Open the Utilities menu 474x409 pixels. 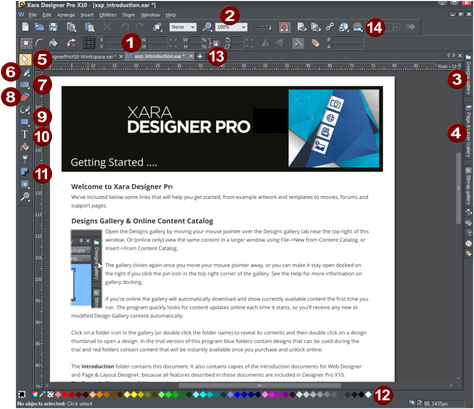click(108, 15)
